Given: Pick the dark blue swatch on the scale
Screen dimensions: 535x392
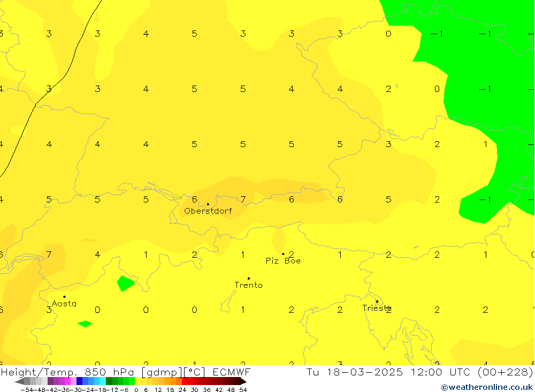Looking at the screenshot, I should pyautogui.click(x=79, y=381).
